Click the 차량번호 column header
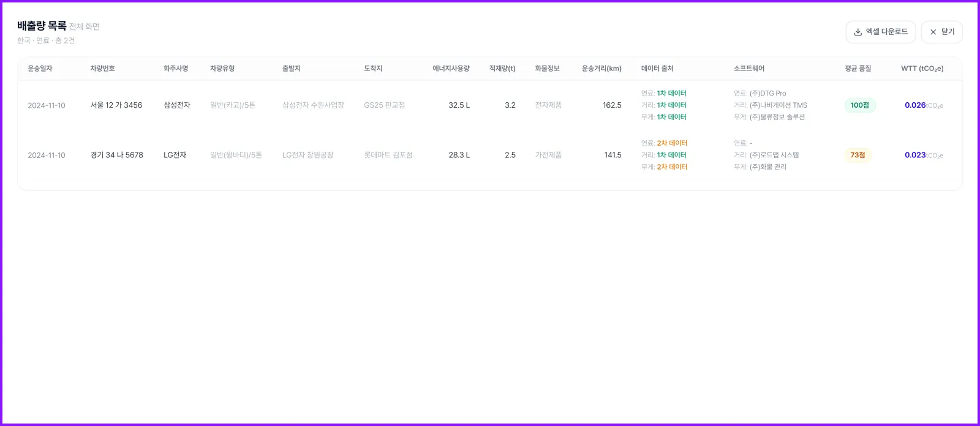Viewport: 980px width, 426px height. click(102, 69)
